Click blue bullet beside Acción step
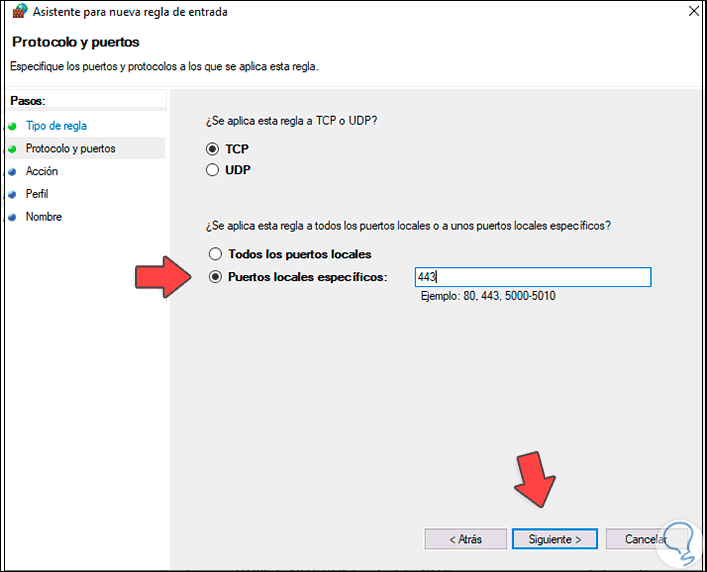This screenshot has width=707, height=572. 12,172
